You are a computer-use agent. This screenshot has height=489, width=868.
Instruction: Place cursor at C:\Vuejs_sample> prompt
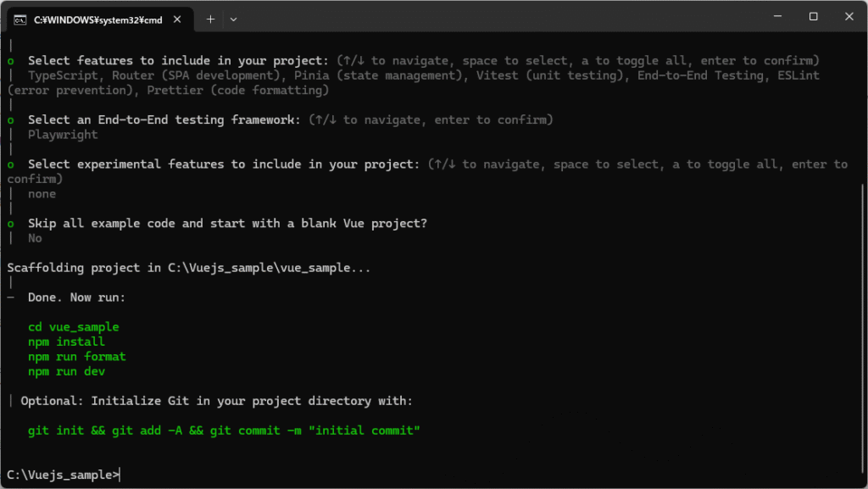(x=120, y=475)
